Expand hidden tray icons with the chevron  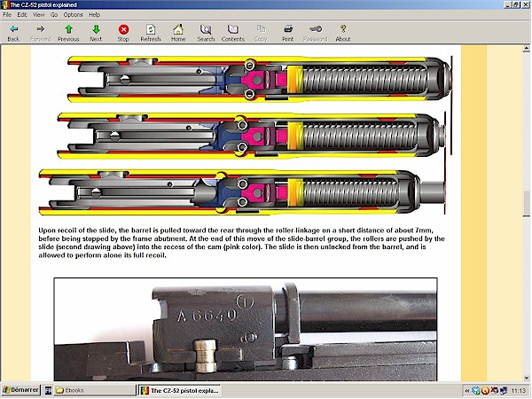point(467,391)
